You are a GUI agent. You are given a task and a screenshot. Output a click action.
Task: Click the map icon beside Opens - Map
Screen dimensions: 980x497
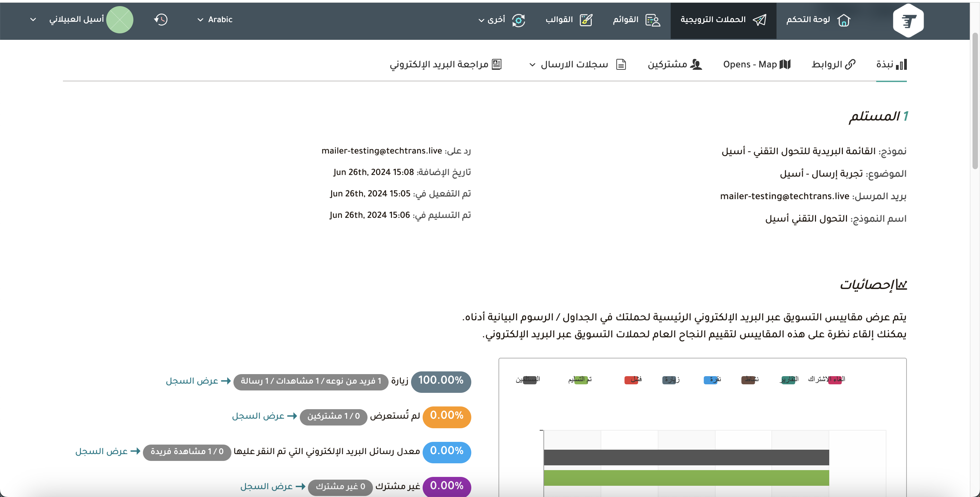[785, 64]
